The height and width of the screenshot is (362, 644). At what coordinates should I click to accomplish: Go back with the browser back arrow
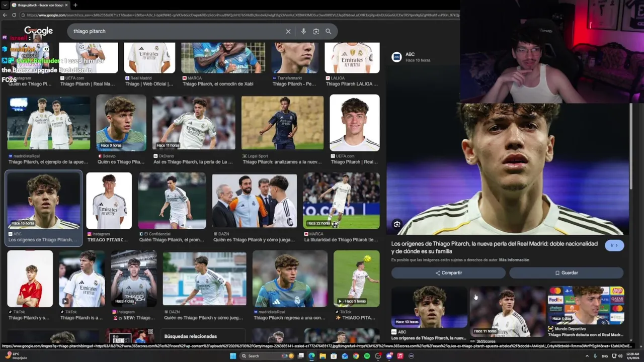pos(5,15)
